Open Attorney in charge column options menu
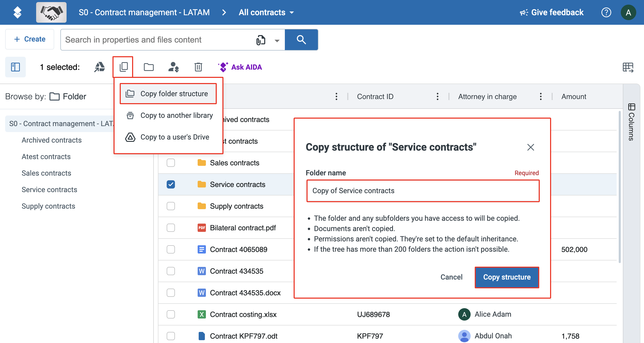644x343 pixels. click(541, 96)
